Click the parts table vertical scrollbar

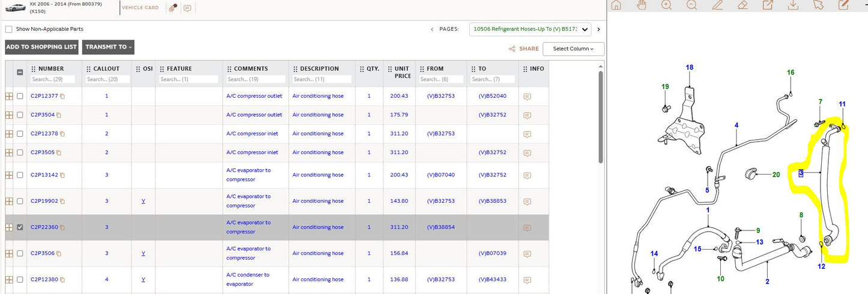pos(601,117)
